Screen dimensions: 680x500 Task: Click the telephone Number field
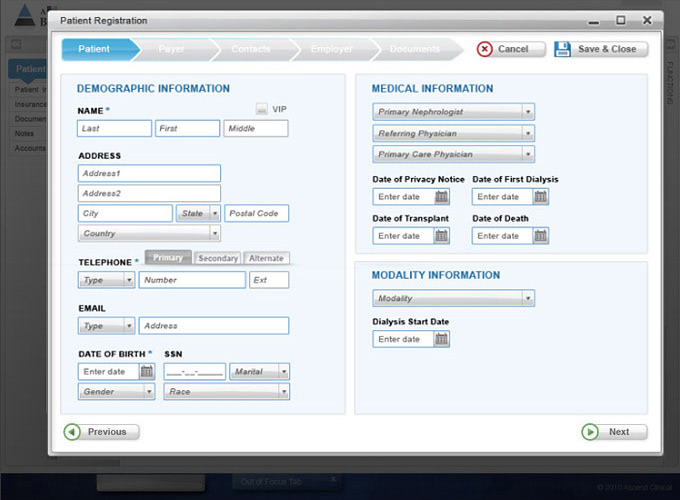192,280
